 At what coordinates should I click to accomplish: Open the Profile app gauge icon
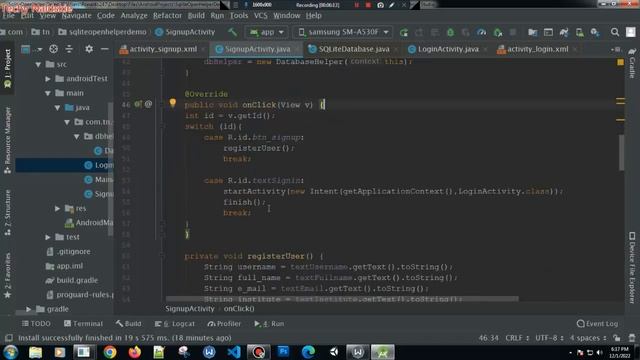(481, 32)
